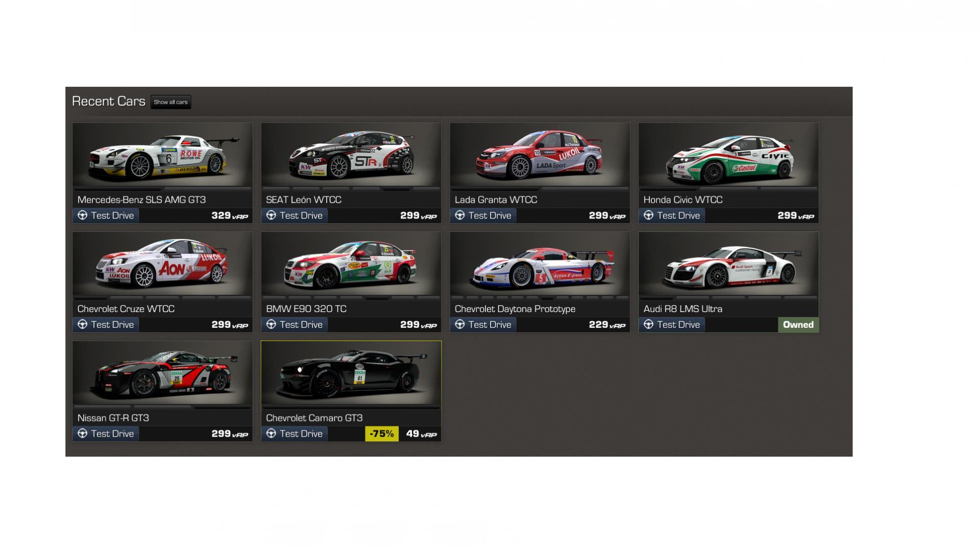Click the steering wheel icon for Mercedes-Benz SLS AMG GT3
Viewport: 980px width, 548px height.
click(x=82, y=216)
